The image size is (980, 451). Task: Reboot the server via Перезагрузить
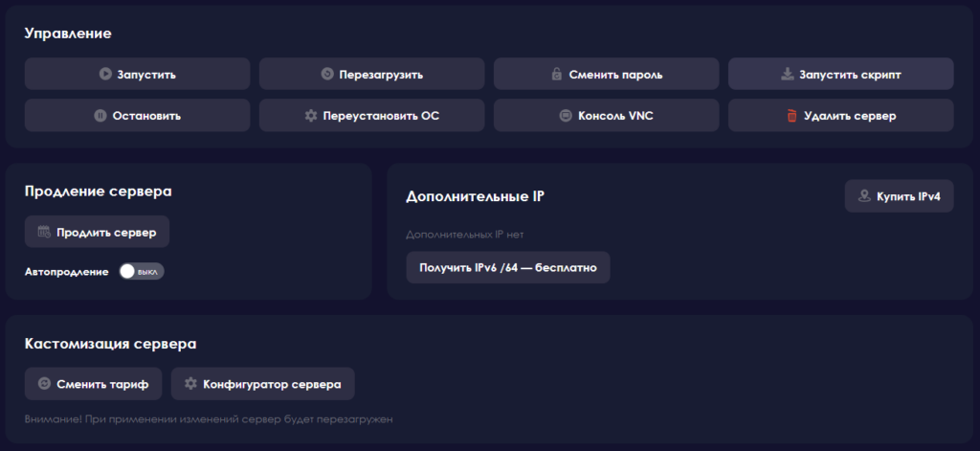click(x=372, y=75)
